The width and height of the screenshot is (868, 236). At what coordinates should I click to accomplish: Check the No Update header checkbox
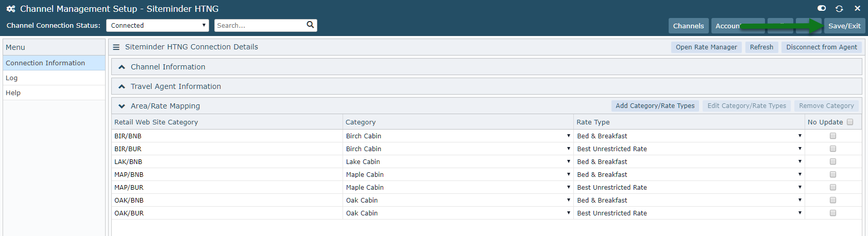[x=850, y=122]
